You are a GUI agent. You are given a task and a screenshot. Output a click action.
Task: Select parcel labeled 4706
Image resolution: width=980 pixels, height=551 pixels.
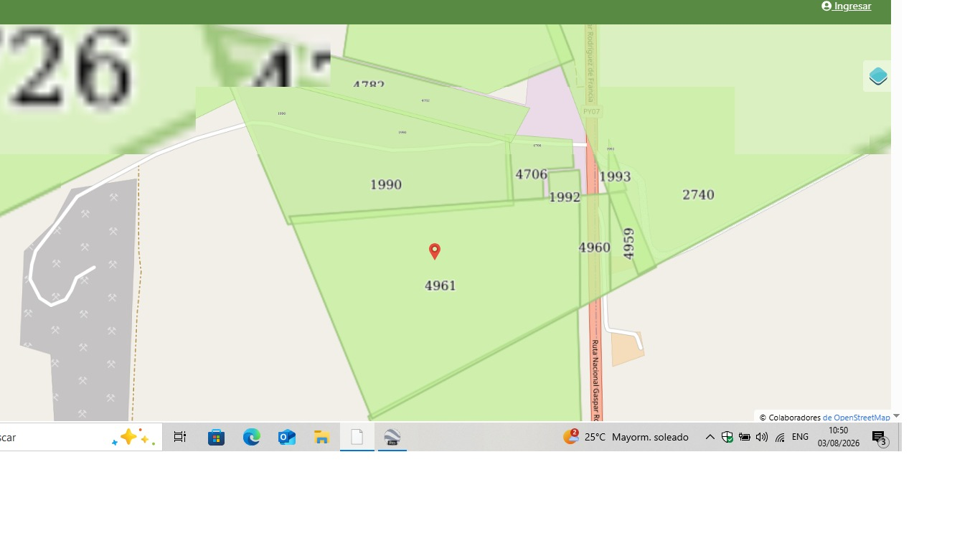531,174
